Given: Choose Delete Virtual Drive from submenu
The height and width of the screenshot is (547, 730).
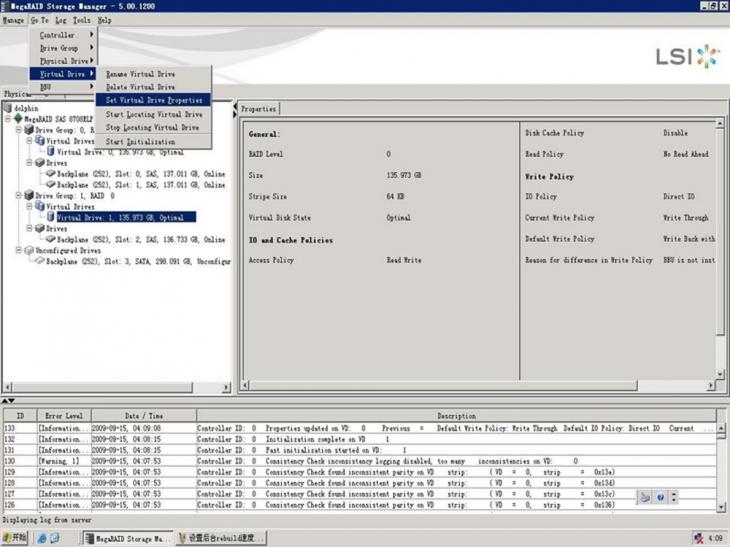Looking at the screenshot, I should (x=140, y=87).
